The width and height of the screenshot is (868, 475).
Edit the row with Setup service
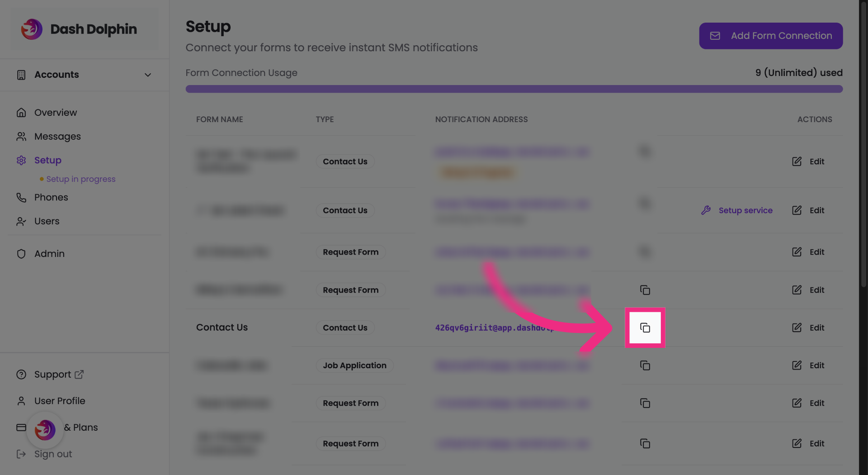[x=808, y=210]
